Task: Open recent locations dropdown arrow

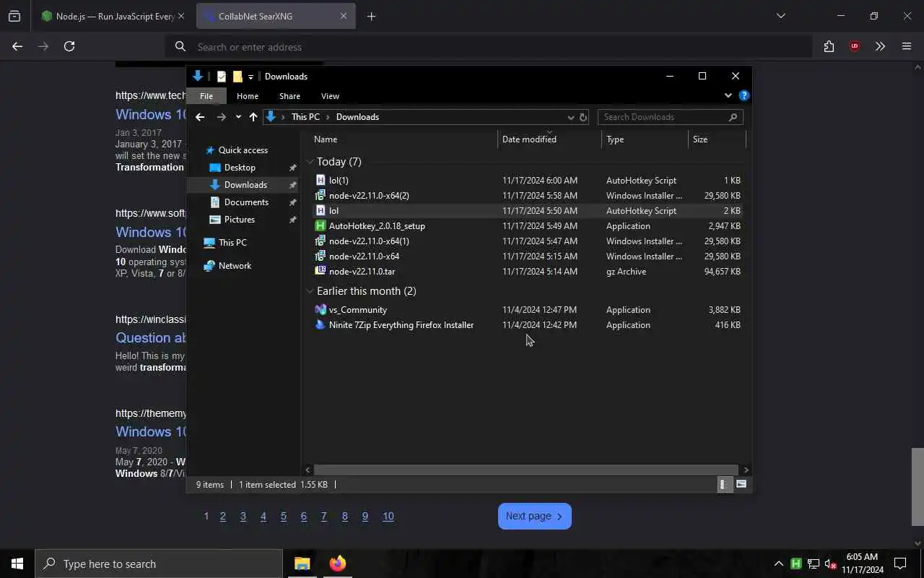Action: 238,117
